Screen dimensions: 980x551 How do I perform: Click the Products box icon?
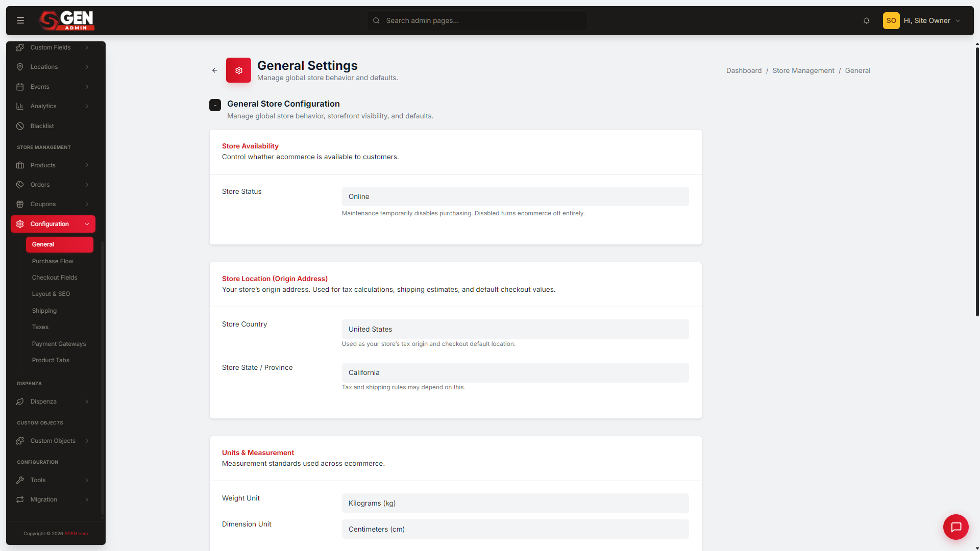20,165
